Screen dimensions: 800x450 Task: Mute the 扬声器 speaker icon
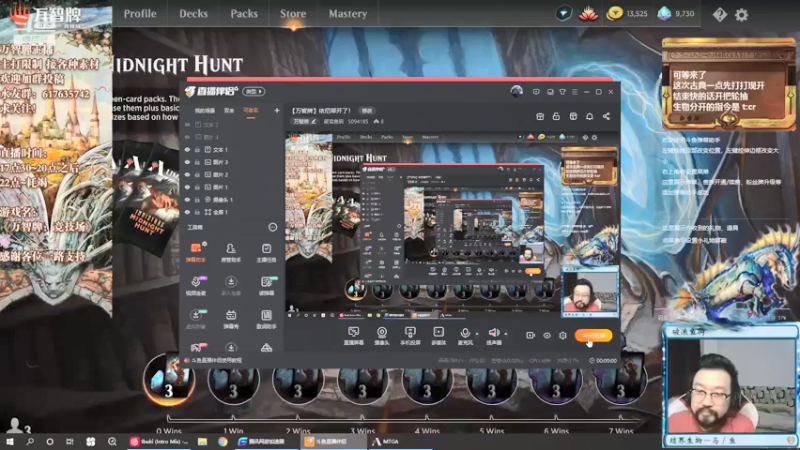pyautogui.click(x=493, y=333)
